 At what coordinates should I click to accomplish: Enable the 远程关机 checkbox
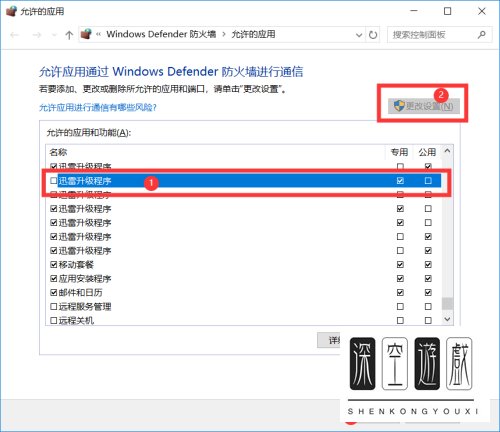[53, 320]
